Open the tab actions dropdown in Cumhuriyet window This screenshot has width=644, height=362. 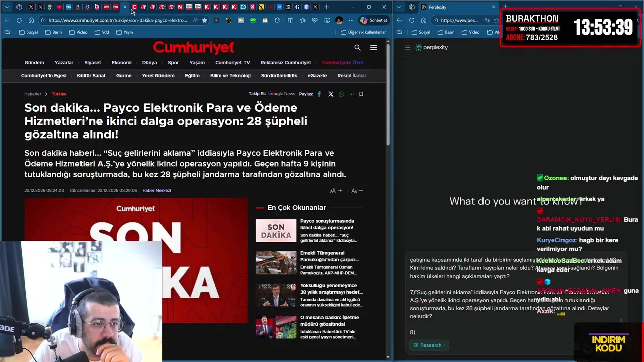(x=7, y=7)
